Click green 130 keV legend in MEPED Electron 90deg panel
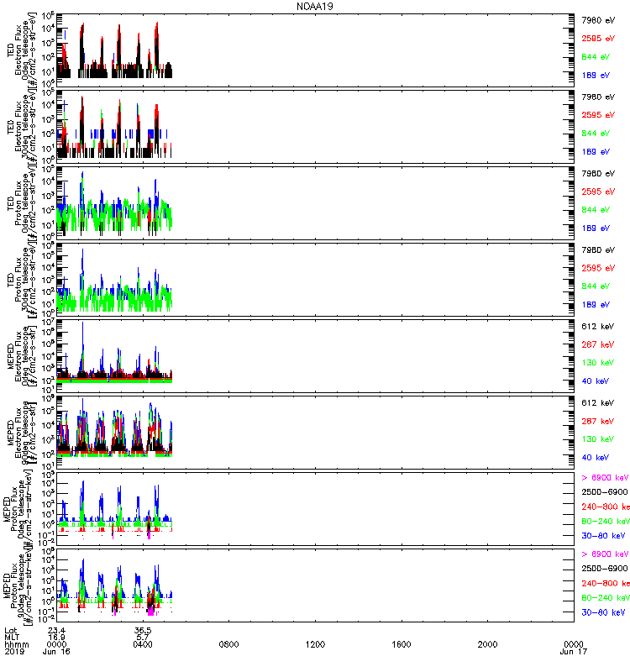The width and height of the screenshot is (630, 672). pyautogui.click(x=598, y=439)
